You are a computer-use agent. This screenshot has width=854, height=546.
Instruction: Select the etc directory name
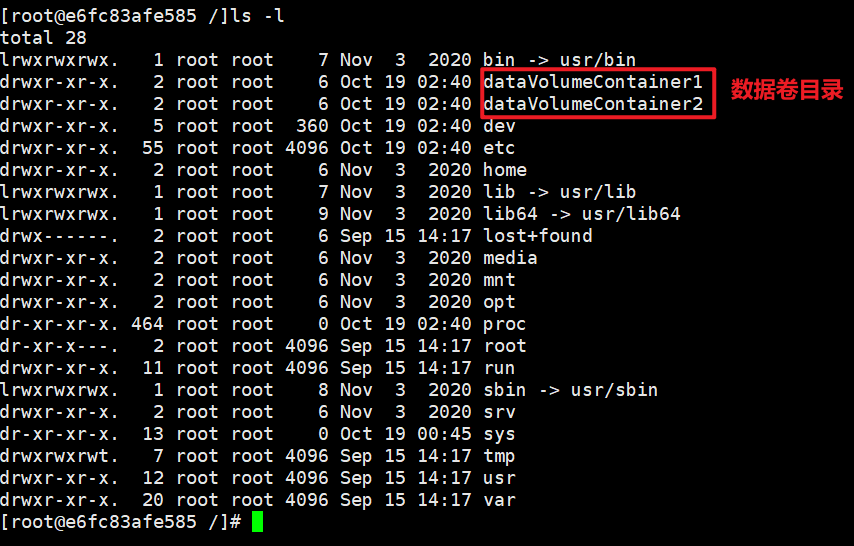(499, 148)
